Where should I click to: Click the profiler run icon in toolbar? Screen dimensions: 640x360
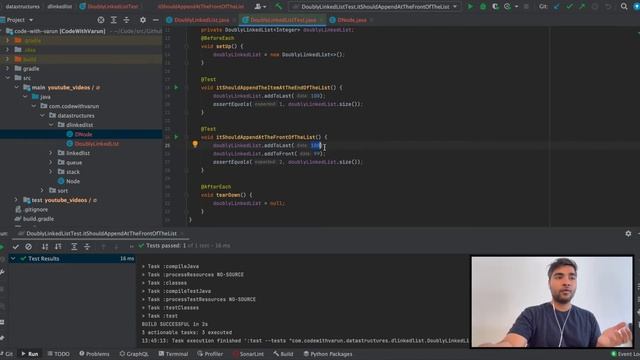pos(507,7)
